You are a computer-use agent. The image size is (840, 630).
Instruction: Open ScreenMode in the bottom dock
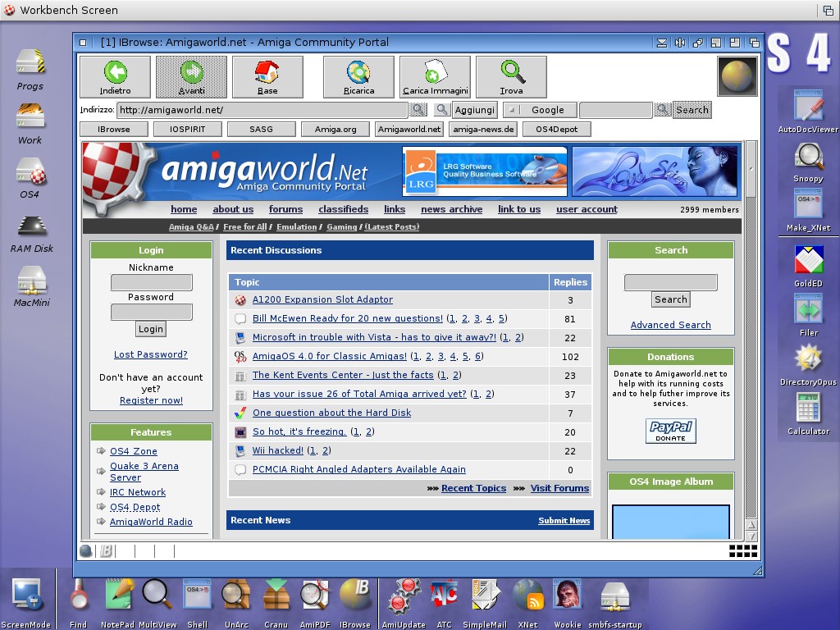26,602
